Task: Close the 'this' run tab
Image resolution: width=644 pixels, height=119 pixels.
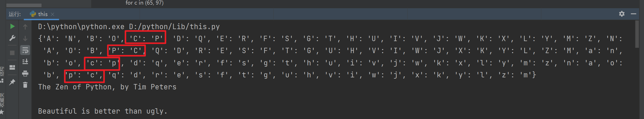Action: click(52, 14)
